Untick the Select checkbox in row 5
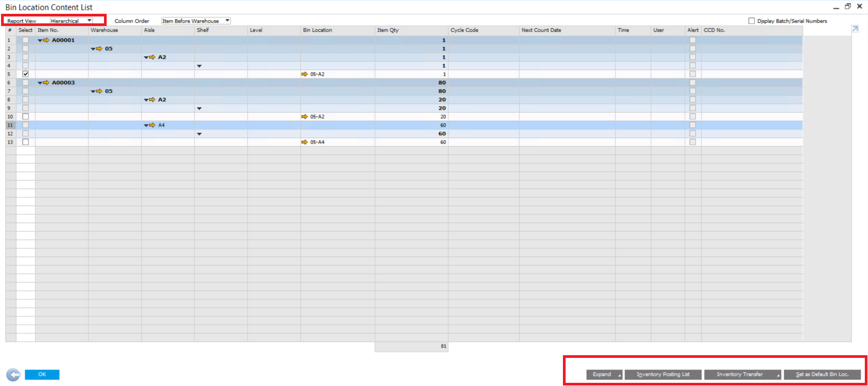The width and height of the screenshot is (868, 386). (25, 74)
